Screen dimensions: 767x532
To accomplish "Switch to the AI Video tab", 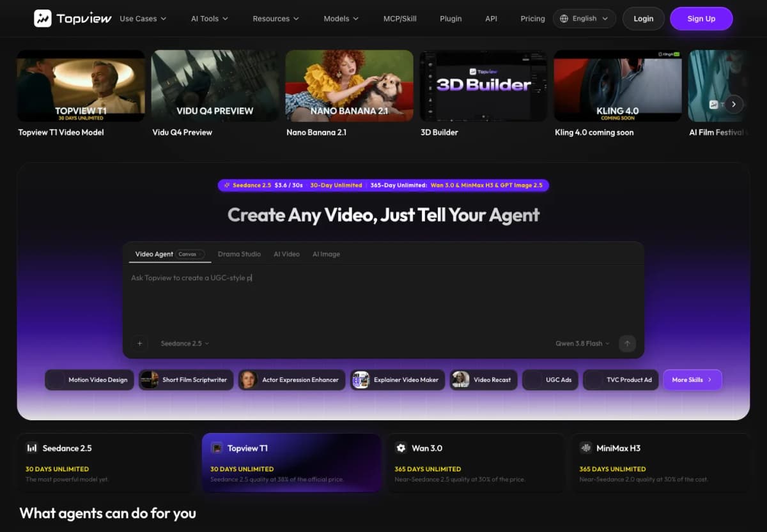I will point(286,254).
